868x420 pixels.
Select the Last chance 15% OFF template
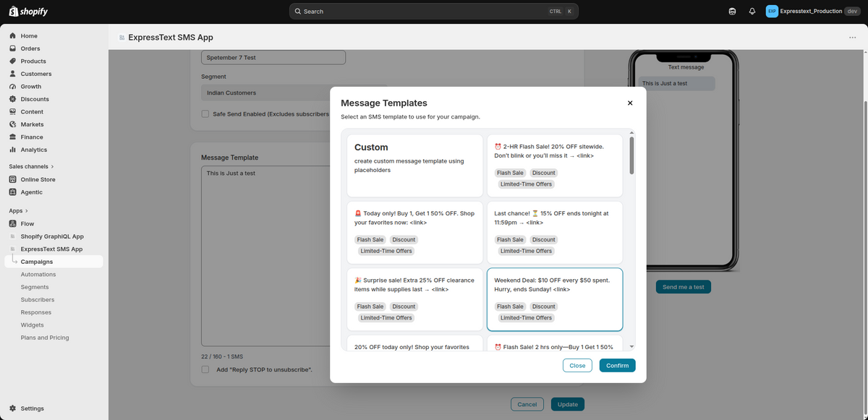point(555,233)
